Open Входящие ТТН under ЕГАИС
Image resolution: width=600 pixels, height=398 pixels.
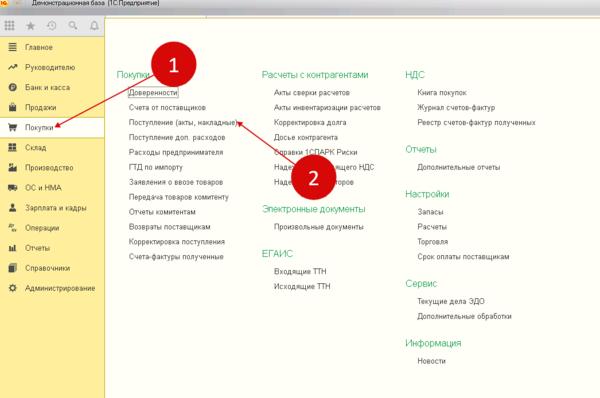click(x=300, y=271)
